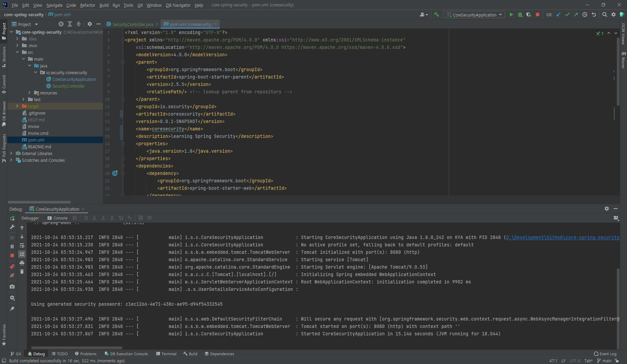This screenshot has height=364, width=627.
Task: Open Project panel gear options
Action: 89,24
